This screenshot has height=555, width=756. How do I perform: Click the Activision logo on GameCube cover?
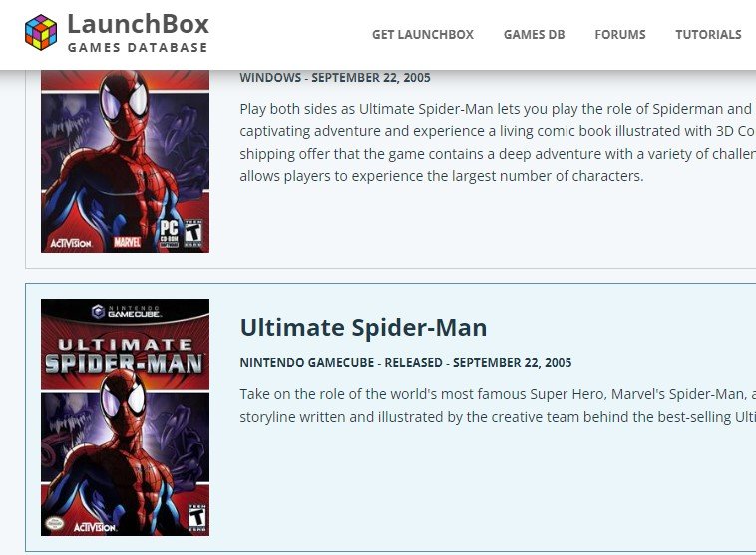tap(95, 527)
